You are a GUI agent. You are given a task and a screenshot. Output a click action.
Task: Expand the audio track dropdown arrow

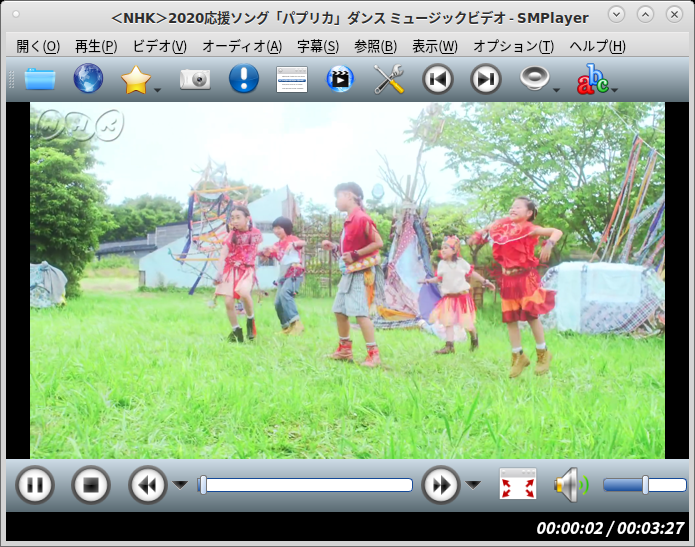557,90
